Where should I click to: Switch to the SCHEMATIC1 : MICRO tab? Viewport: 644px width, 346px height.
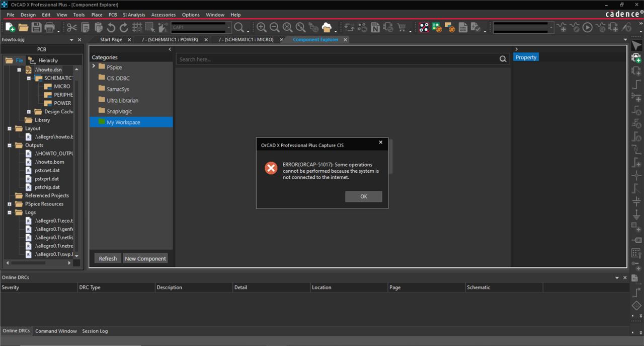[x=246, y=39]
